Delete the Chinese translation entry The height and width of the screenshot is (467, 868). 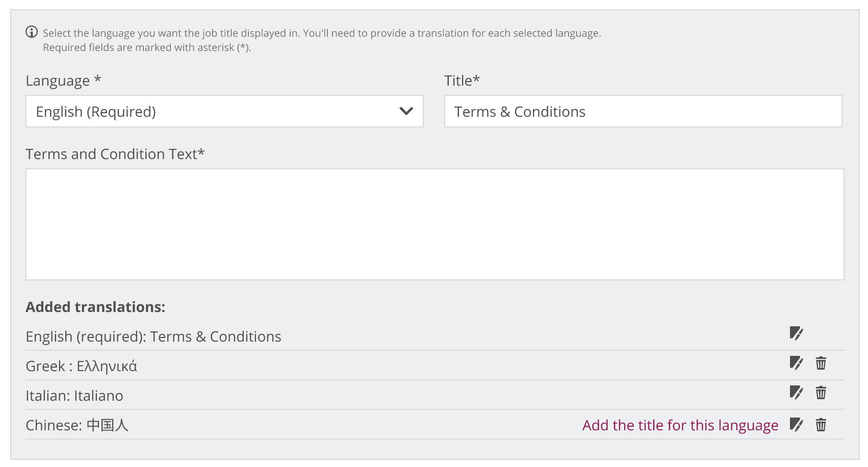click(821, 425)
